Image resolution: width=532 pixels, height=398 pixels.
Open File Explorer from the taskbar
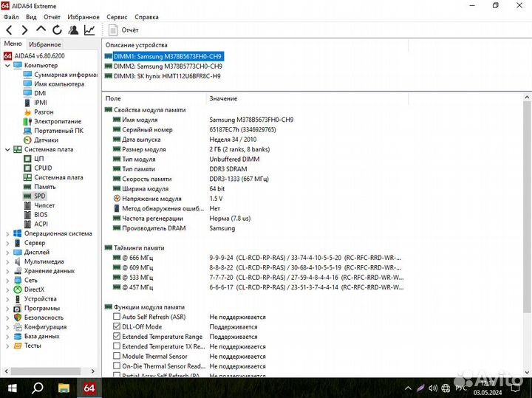(x=64, y=388)
